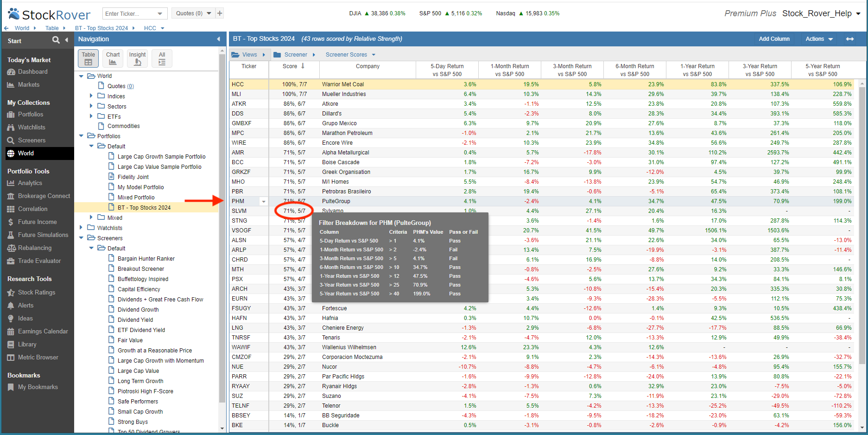Open Ideas in Research Tools
868x435 pixels.
25,319
